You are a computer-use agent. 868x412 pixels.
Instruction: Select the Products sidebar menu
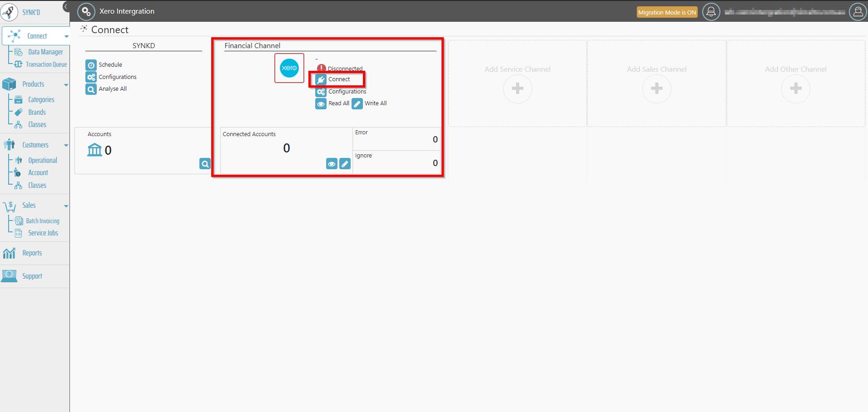coord(33,84)
